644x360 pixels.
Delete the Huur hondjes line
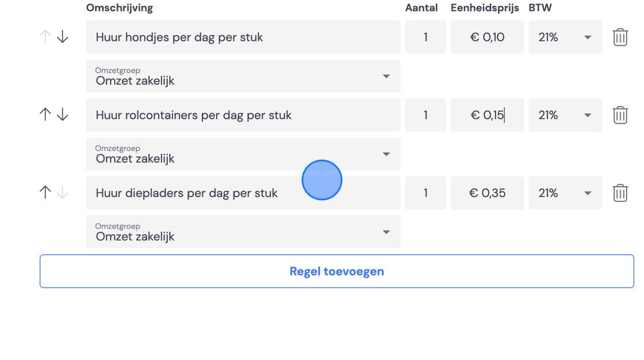[x=620, y=37]
